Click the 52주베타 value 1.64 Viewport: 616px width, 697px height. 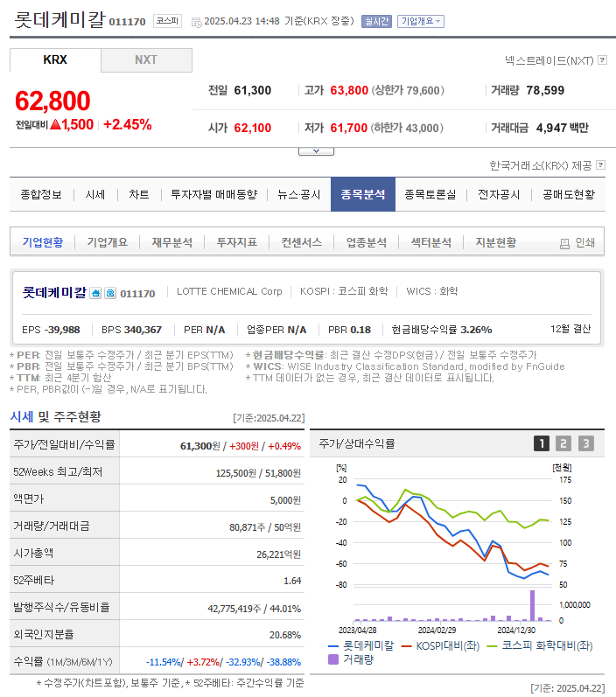292,581
